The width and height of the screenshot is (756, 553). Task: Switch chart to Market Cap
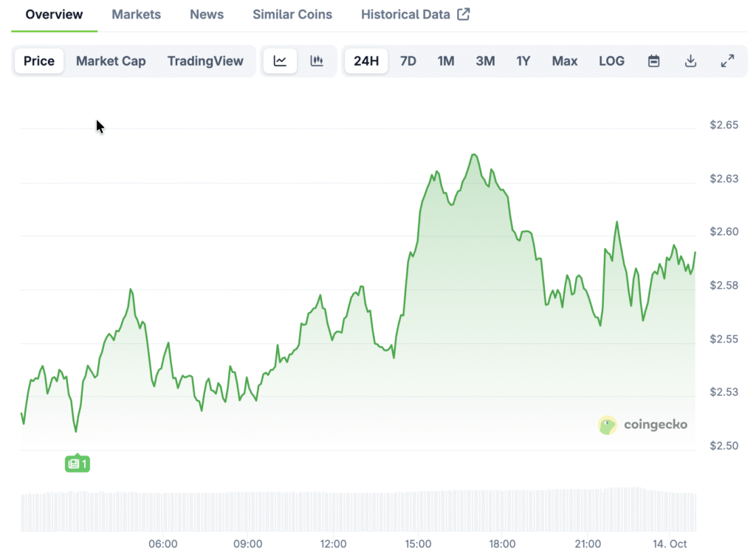111,61
